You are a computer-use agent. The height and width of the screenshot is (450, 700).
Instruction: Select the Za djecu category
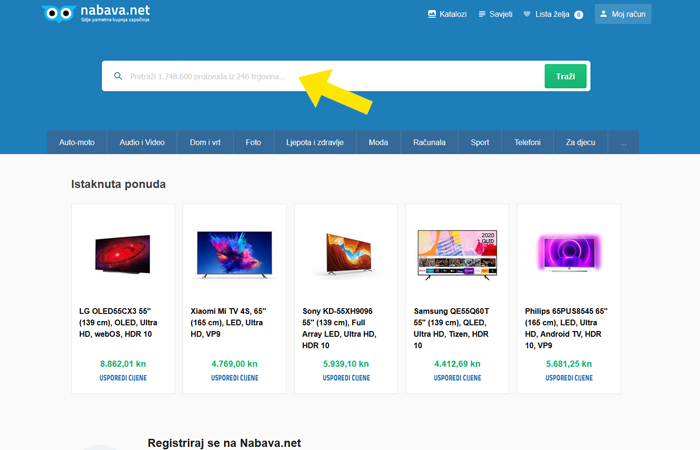[580, 142]
